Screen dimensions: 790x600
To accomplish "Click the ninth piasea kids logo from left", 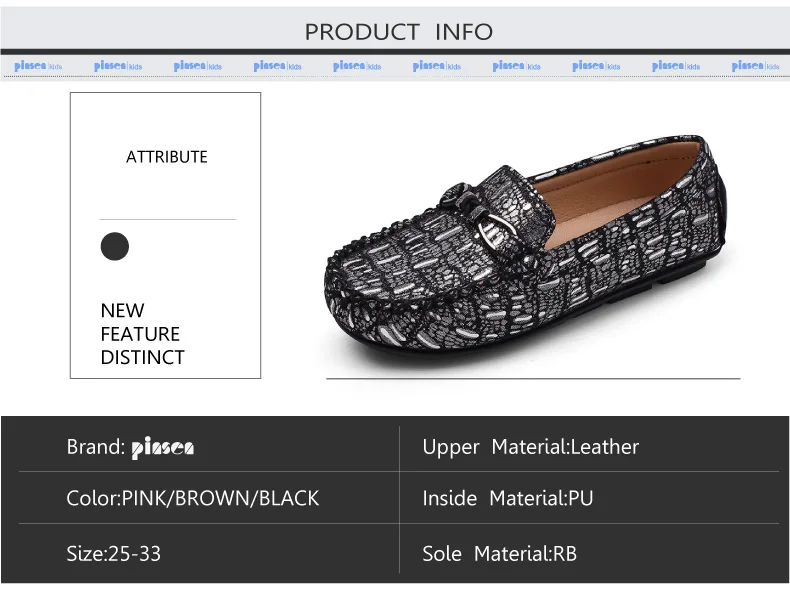I will click(676, 66).
